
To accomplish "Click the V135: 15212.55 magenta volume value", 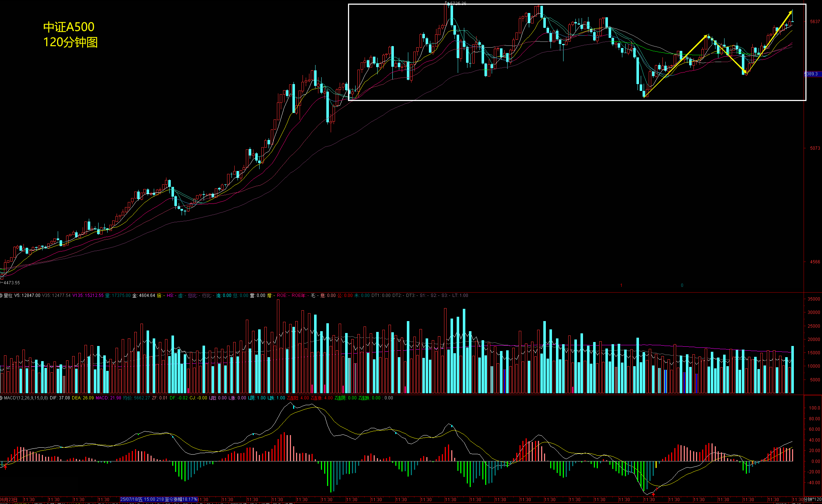I will pos(88,295).
